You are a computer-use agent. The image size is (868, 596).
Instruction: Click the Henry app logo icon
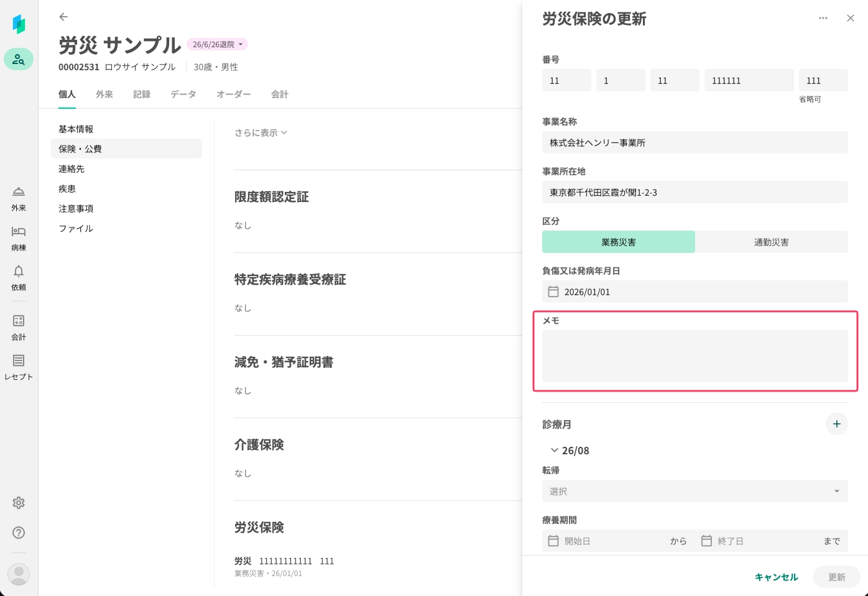19,24
